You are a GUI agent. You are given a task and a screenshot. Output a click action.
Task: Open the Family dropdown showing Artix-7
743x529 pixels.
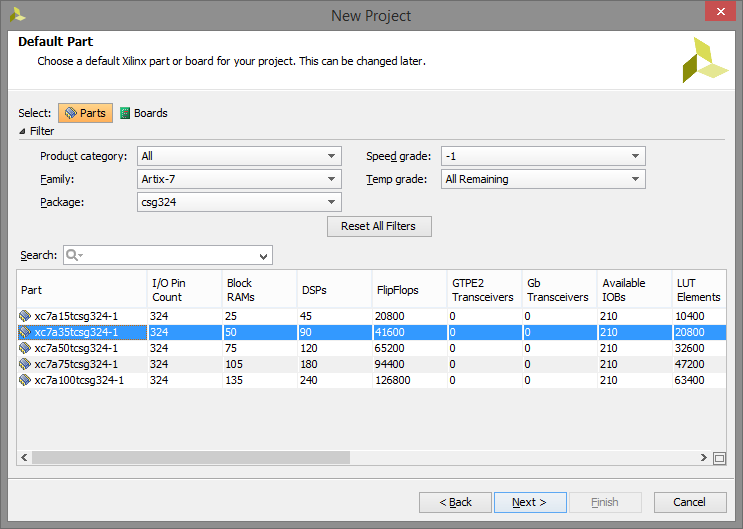tap(239, 179)
